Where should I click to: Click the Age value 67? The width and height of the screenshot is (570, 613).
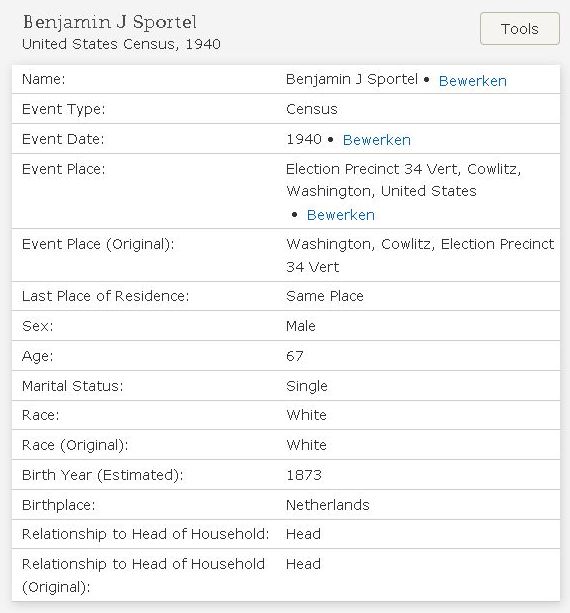[295, 356]
